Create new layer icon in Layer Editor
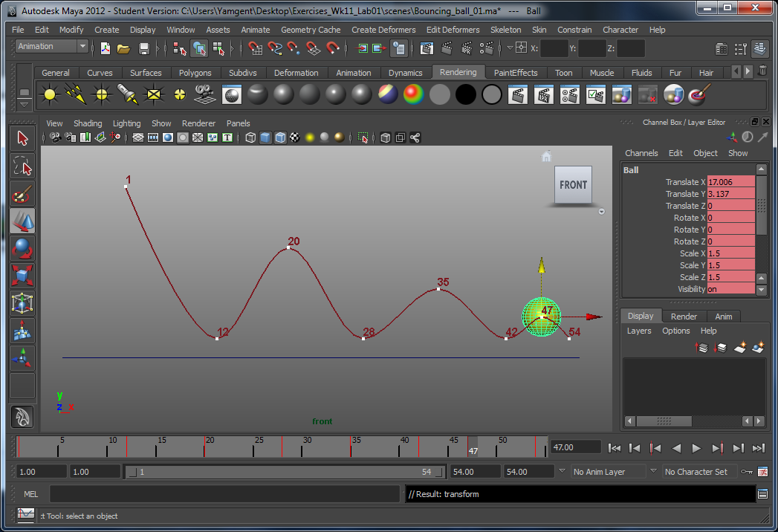Screen dimensions: 778x532 tap(740, 348)
